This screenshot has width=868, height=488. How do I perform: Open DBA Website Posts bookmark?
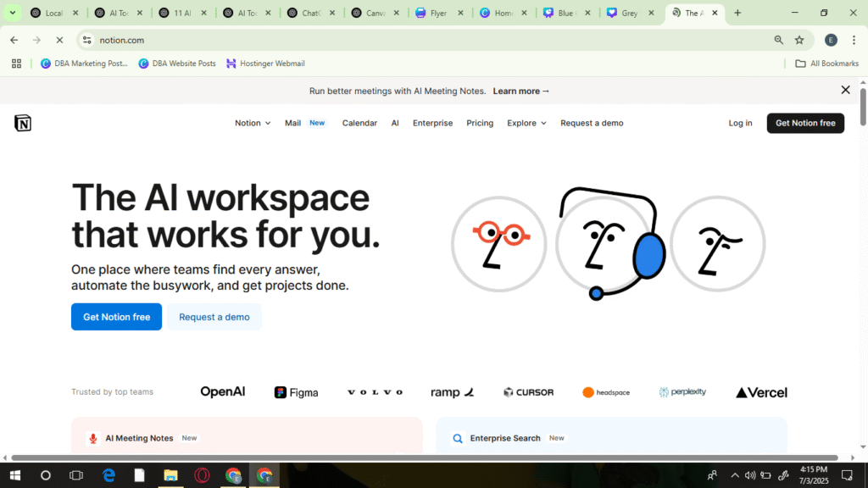tap(177, 64)
